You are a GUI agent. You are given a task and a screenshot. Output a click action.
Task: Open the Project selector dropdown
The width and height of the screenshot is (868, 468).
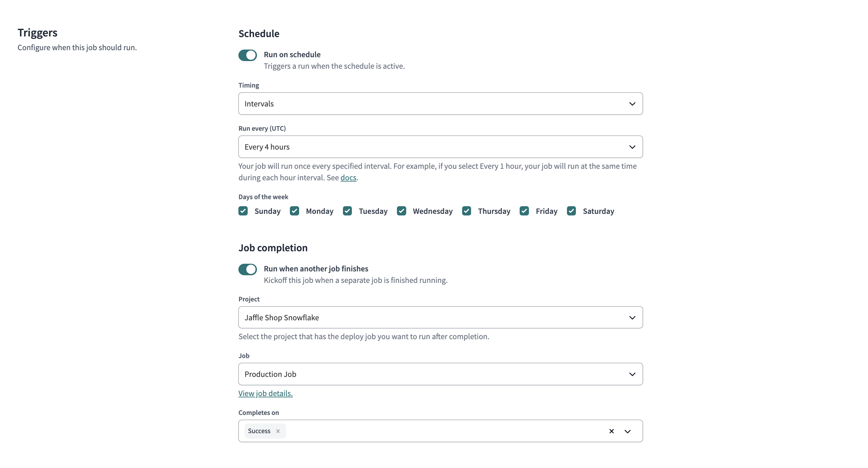coord(440,317)
